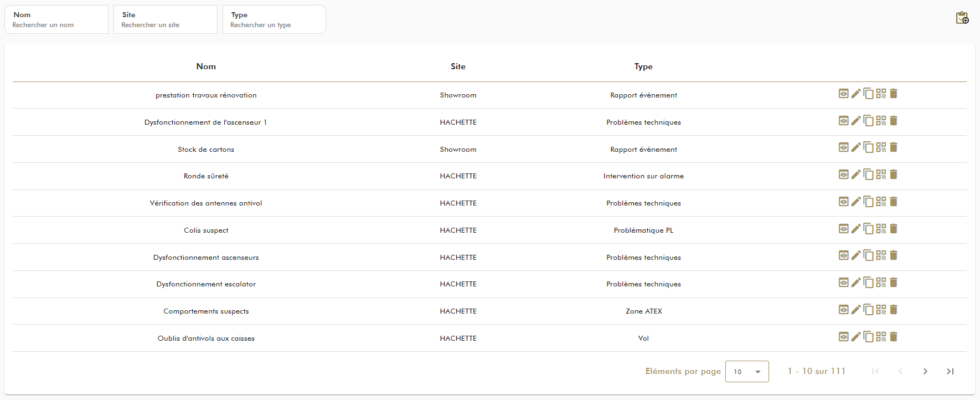View 'Vérification des antennes antivol' details

point(843,202)
